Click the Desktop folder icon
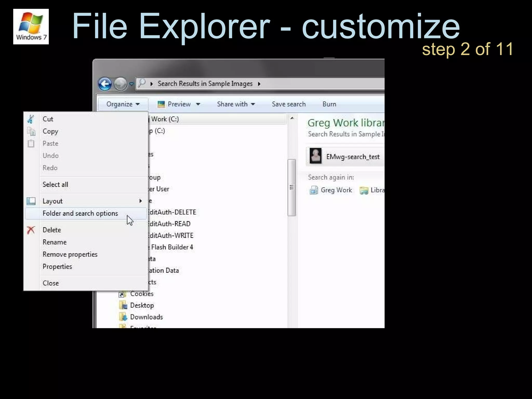The width and height of the screenshot is (532, 399). 123,305
